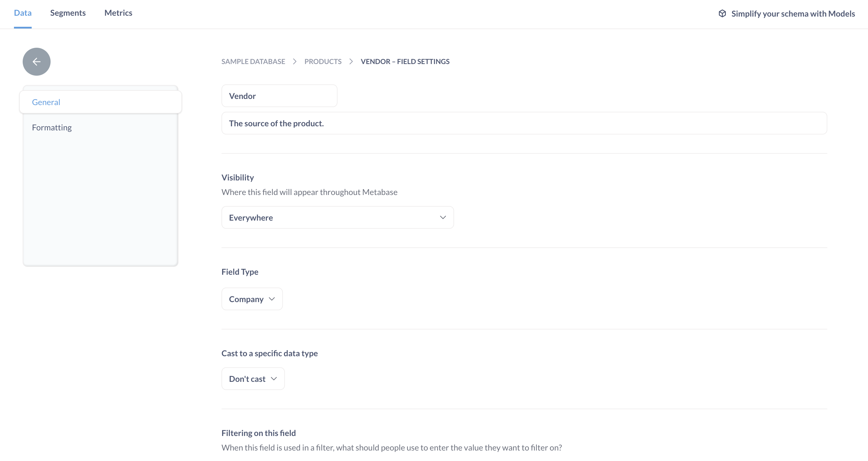Go to Sample Database breadcrumb
Image resolution: width=868 pixels, height=461 pixels.
(x=253, y=61)
